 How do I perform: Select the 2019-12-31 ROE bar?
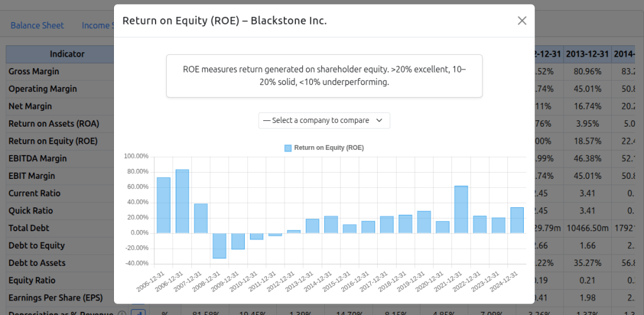point(424,222)
